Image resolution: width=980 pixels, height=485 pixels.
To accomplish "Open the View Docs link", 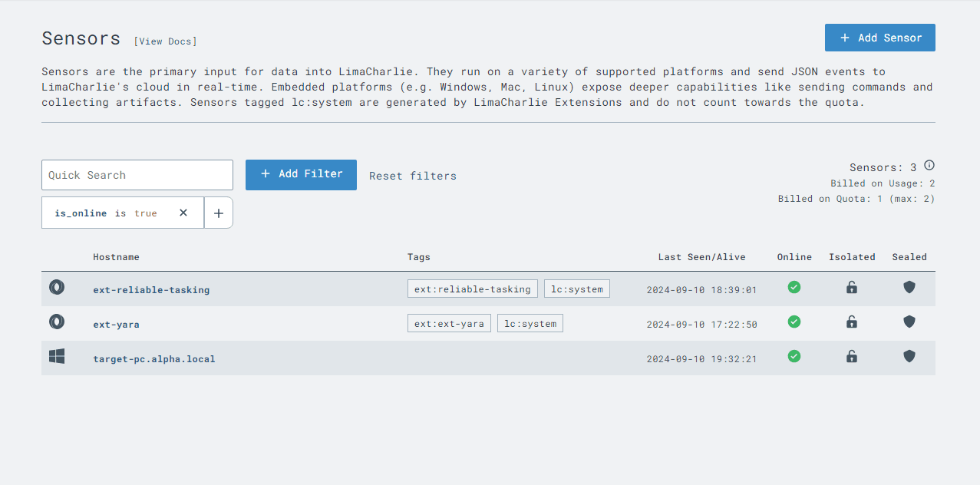I will point(165,41).
